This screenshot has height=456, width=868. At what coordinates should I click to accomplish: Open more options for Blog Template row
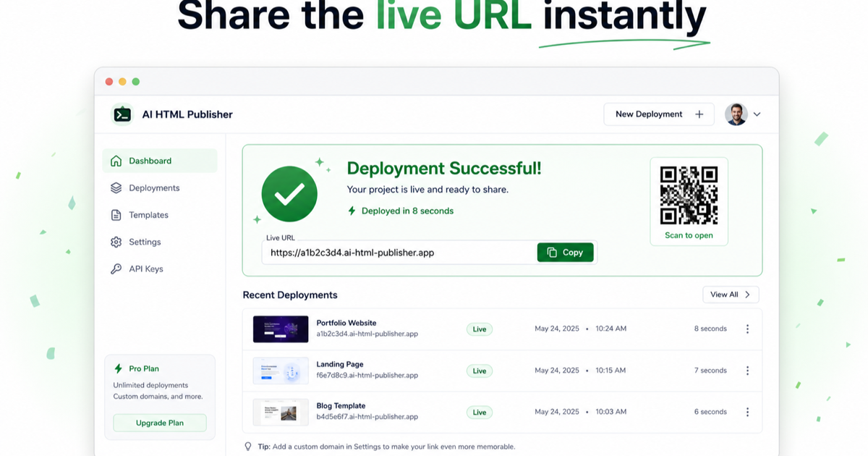[747, 412]
